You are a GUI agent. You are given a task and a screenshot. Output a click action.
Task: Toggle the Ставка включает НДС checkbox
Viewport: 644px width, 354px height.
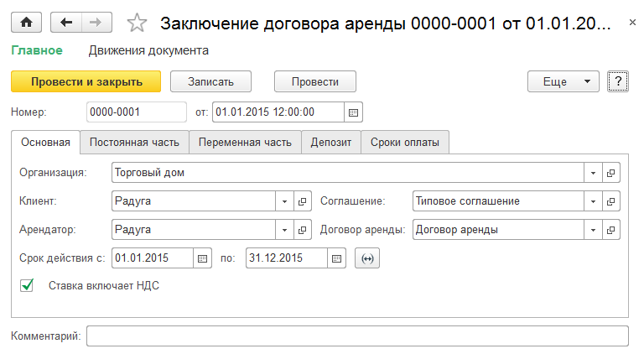[28, 285]
